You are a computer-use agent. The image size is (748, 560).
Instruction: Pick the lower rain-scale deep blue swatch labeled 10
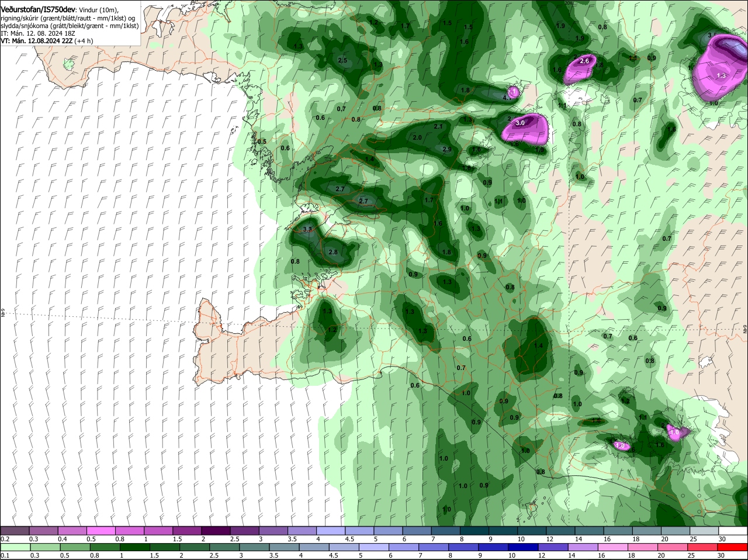click(524, 547)
